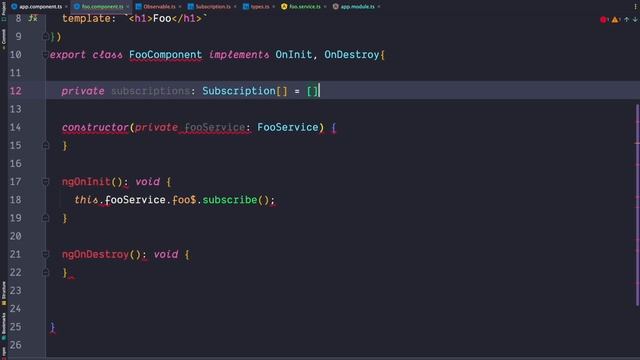Open the Subscription.ts editor tab
This screenshot has width=640, height=360.
[x=213, y=7]
